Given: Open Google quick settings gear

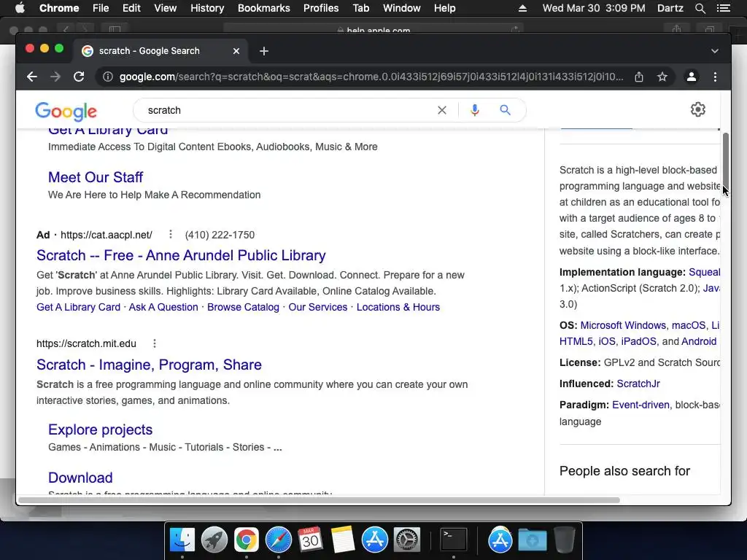Looking at the screenshot, I should [x=698, y=109].
